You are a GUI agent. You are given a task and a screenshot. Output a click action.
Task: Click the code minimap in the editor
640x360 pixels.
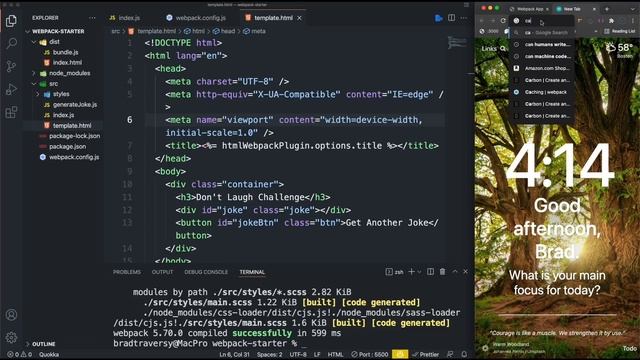pos(457,42)
